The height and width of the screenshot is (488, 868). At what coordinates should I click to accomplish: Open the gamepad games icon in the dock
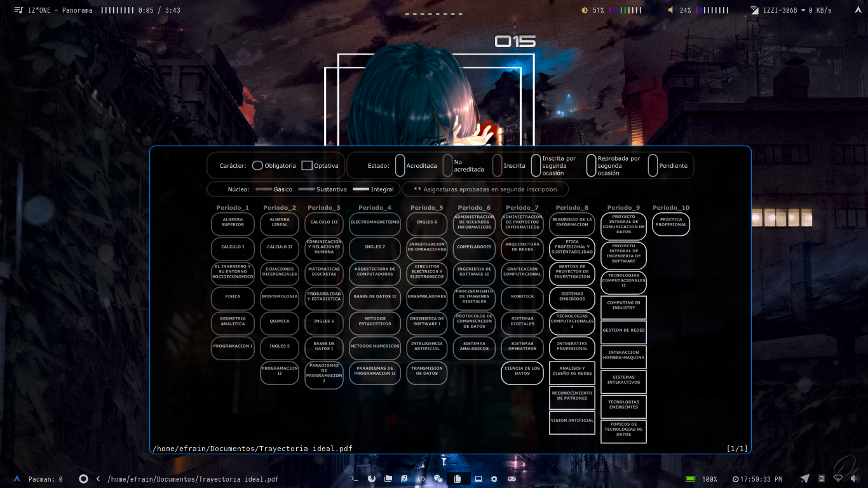click(x=512, y=478)
